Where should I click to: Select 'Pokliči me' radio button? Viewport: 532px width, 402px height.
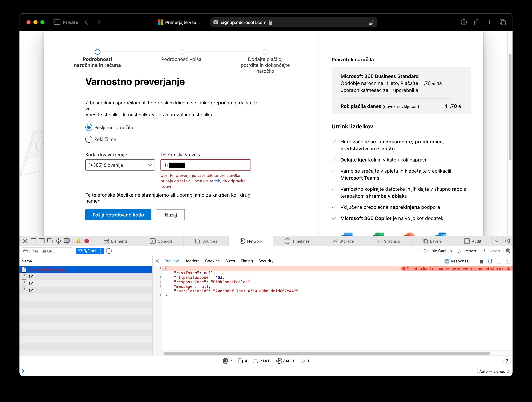(x=89, y=139)
